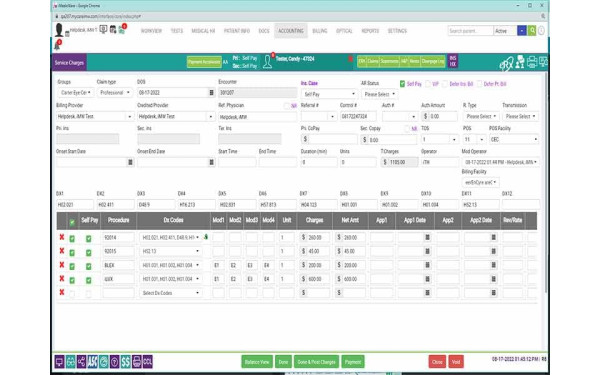
Task: Enable the Defer Pt. Bill checkbox
Action: pyautogui.click(x=479, y=84)
